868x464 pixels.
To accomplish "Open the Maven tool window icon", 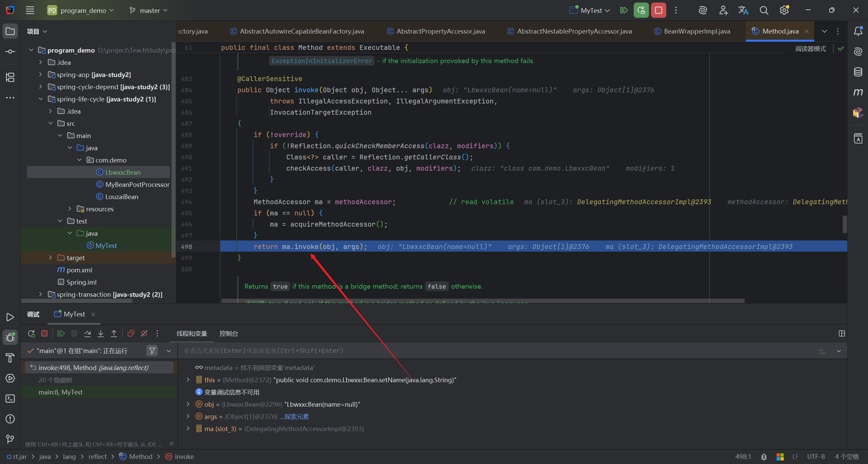I will (x=858, y=92).
